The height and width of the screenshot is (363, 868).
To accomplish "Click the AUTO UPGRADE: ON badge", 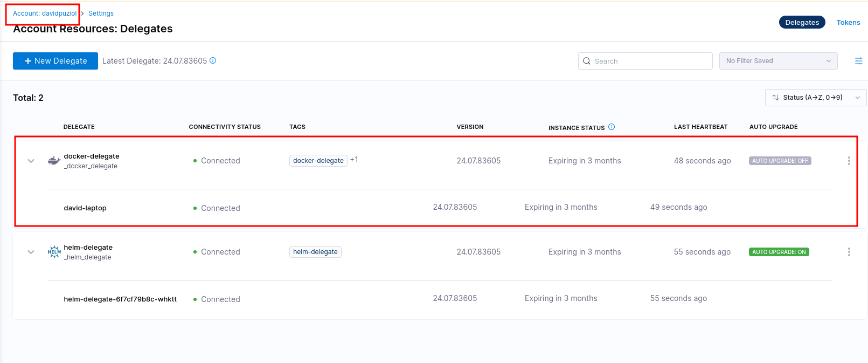I will [x=779, y=252].
